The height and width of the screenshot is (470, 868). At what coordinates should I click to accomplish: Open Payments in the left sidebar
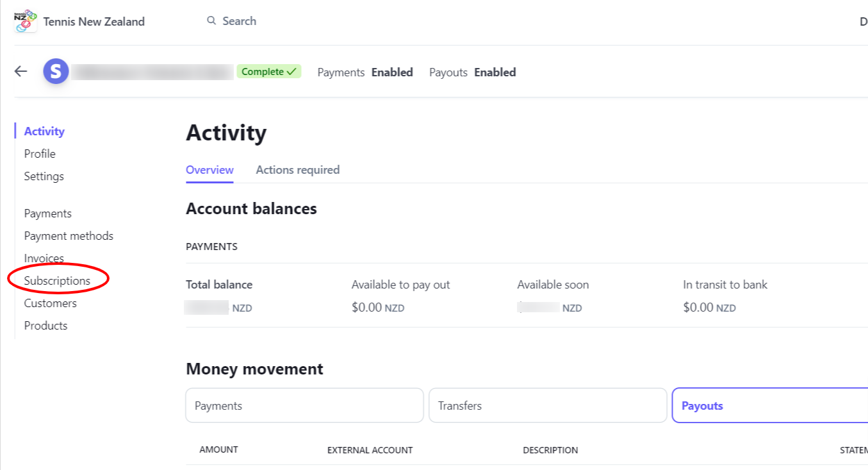point(48,214)
